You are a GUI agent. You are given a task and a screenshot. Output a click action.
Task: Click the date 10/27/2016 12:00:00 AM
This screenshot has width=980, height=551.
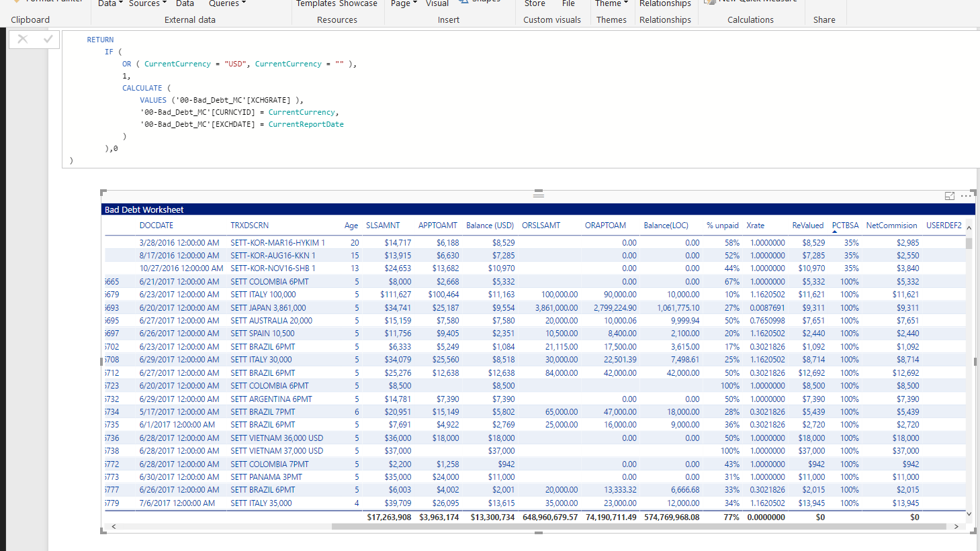(x=181, y=268)
